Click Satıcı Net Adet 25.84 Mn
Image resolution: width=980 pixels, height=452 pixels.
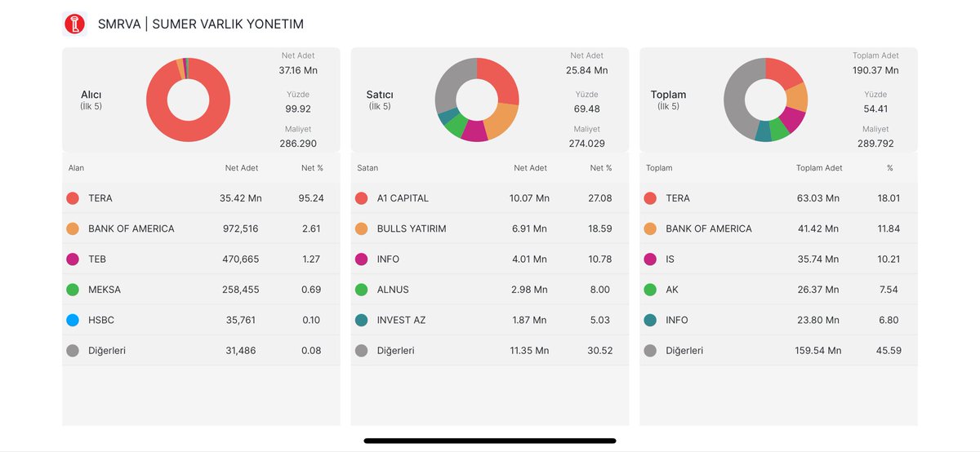tap(586, 70)
